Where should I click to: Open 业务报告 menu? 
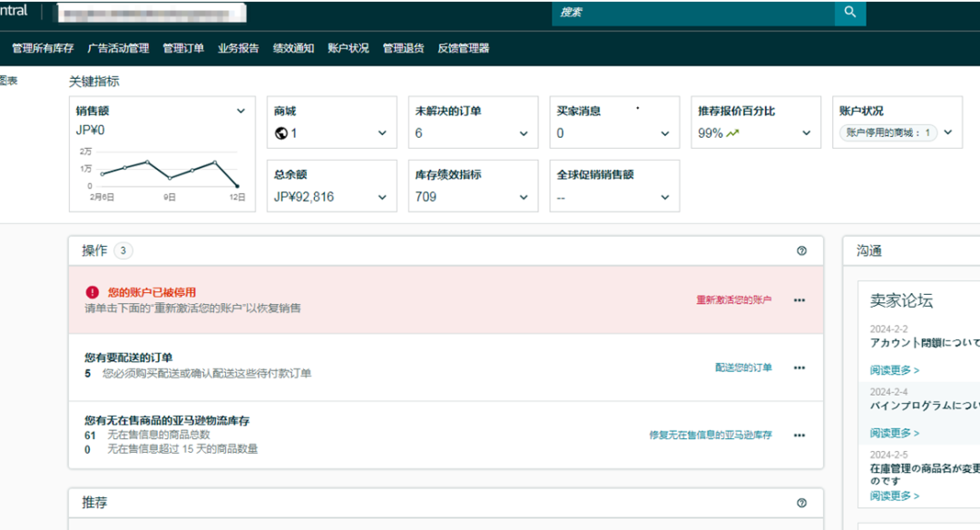[238, 48]
